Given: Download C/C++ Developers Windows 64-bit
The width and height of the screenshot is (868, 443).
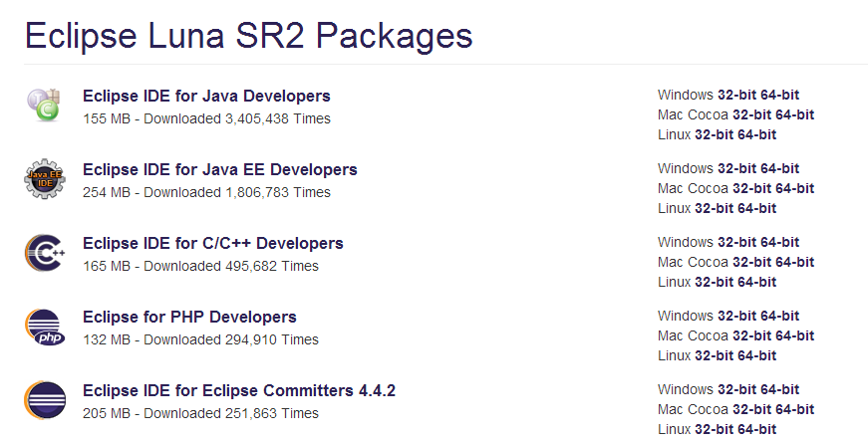Looking at the screenshot, I should 779,242.
